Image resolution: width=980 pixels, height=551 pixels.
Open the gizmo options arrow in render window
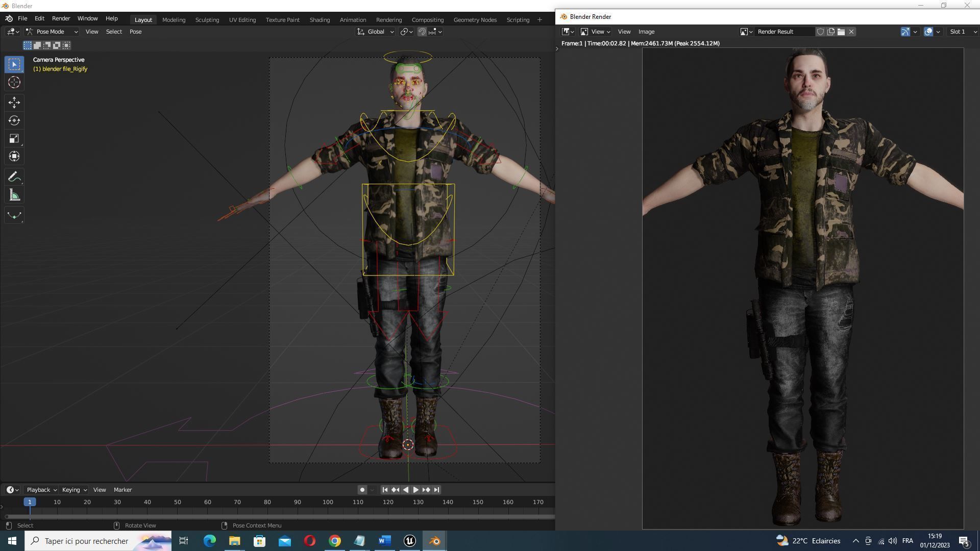pos(915,32)
